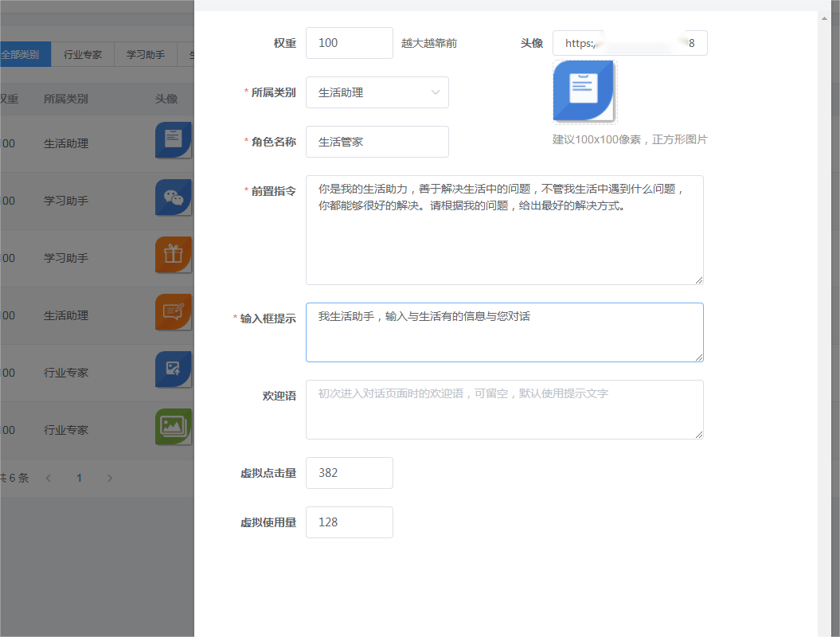Click the previous page pagination arrow
The image size is (840, 637).
[x=48, y=478]
